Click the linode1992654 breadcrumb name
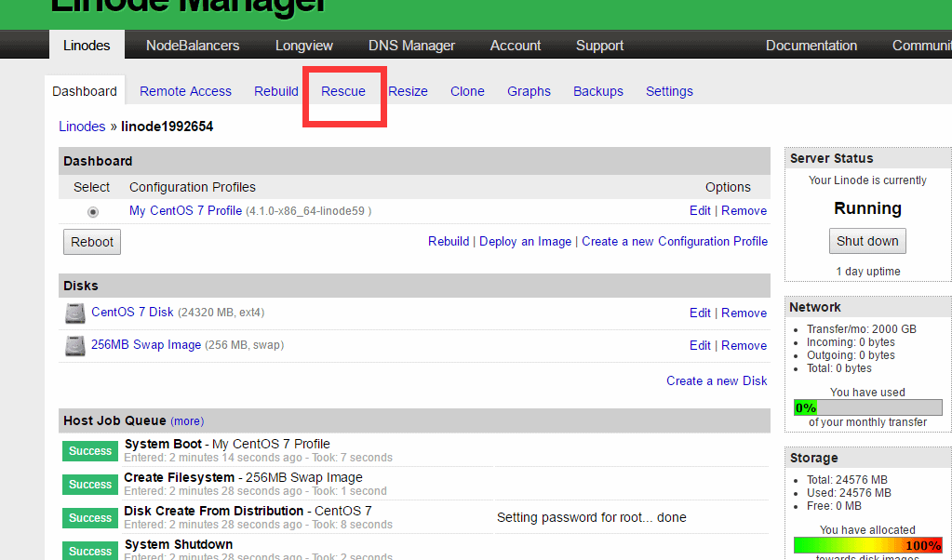 167,127
